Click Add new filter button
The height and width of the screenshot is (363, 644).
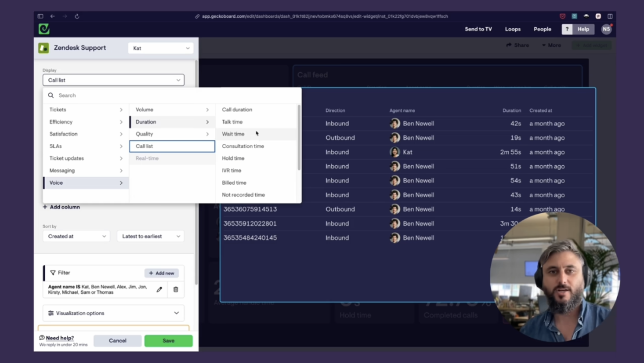pos(161,273)
